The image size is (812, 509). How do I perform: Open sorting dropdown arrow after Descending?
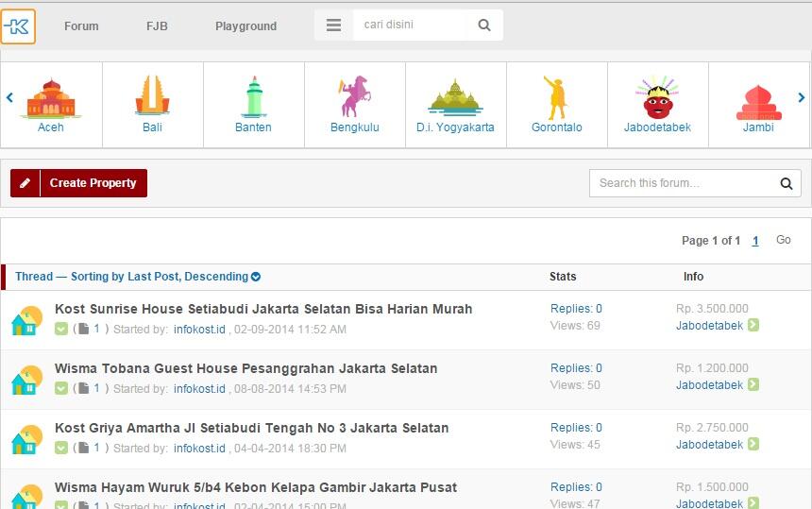pyautogui.click(x=256, y=277)
